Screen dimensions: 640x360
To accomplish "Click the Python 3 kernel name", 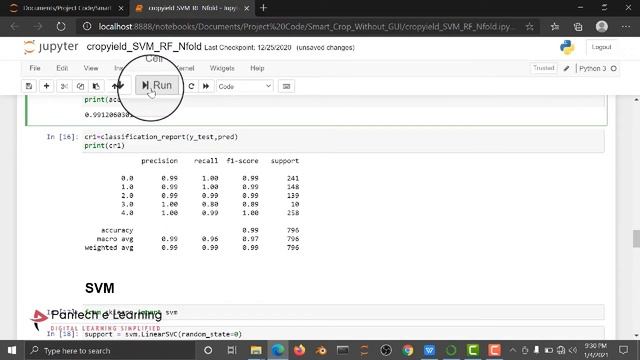I will tap(593, 69).
